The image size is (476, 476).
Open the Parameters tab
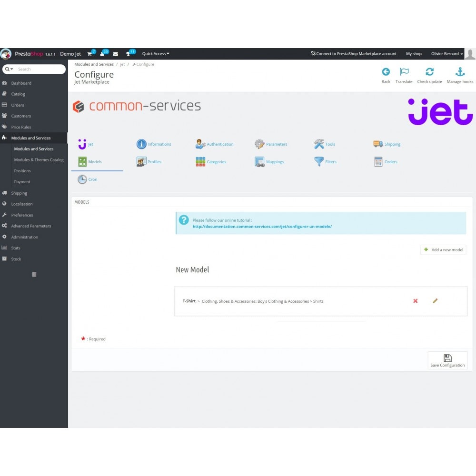[271, 144]
